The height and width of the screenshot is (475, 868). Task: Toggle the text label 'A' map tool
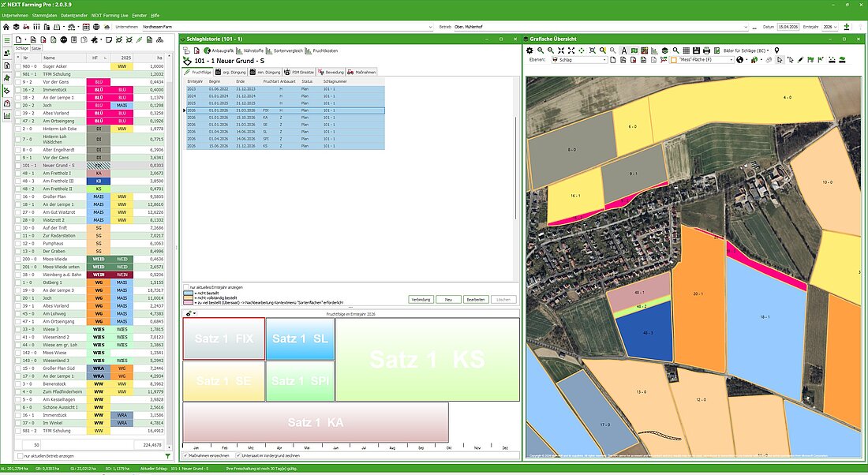(623, 50)
